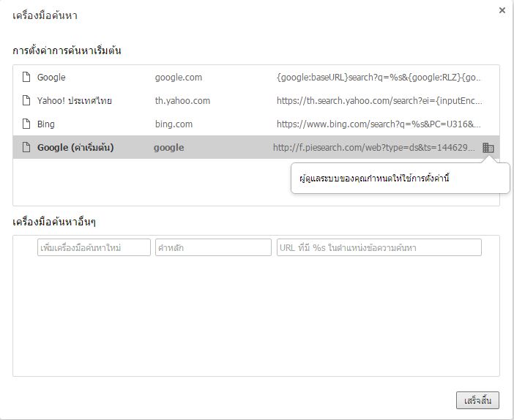Select the Google search engine name
514x420 pixels.
(x=51, y=78)
